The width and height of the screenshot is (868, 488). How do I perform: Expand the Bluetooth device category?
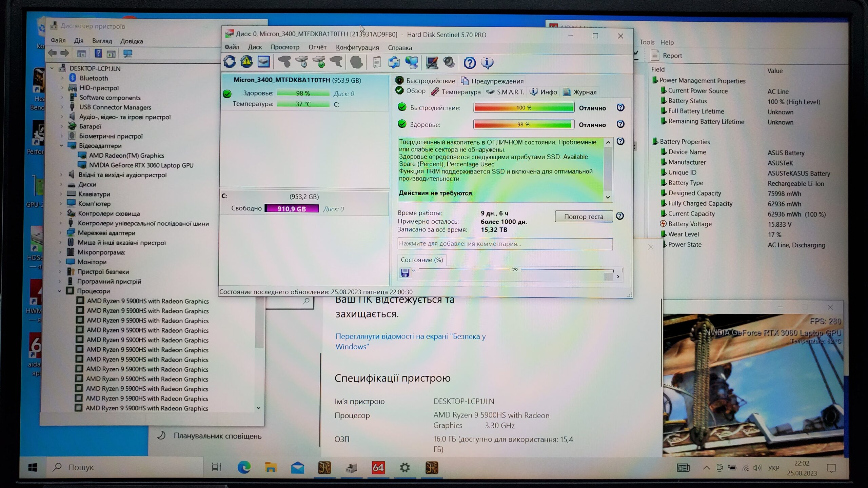tap(62, 78)
